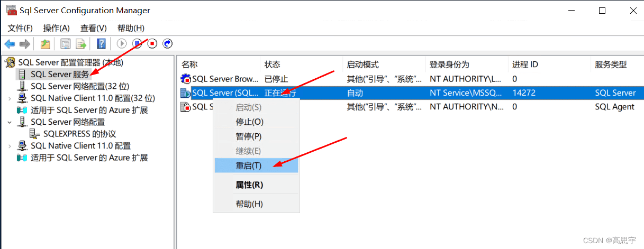Click the SQL Agent service type cell
Image resolution: width=644 pixels, height=249 pixels.
(x=614, y=107)
